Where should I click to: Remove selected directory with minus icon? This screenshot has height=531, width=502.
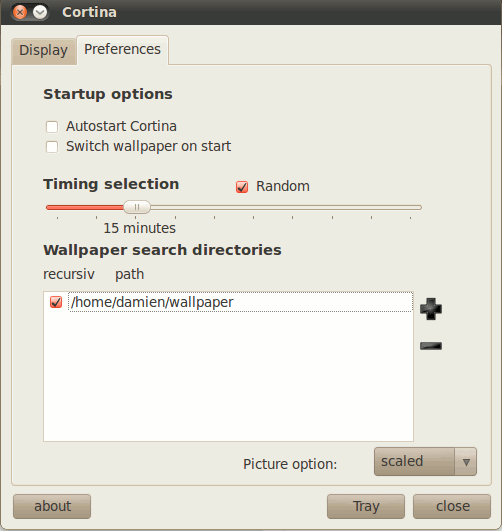tap(431, 346)
